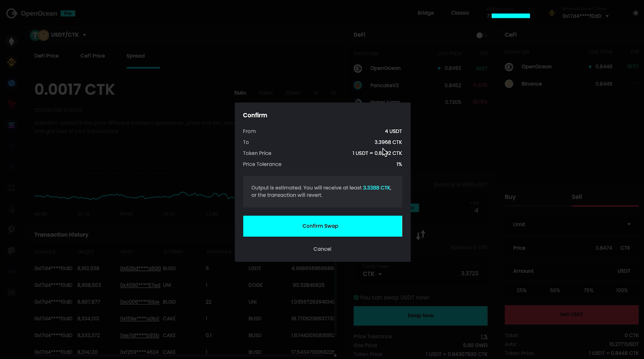This screenshot has height=359, width=644.
Task: Open transaction hash 0x4590****57ed
Action: (x=140, y=285)
